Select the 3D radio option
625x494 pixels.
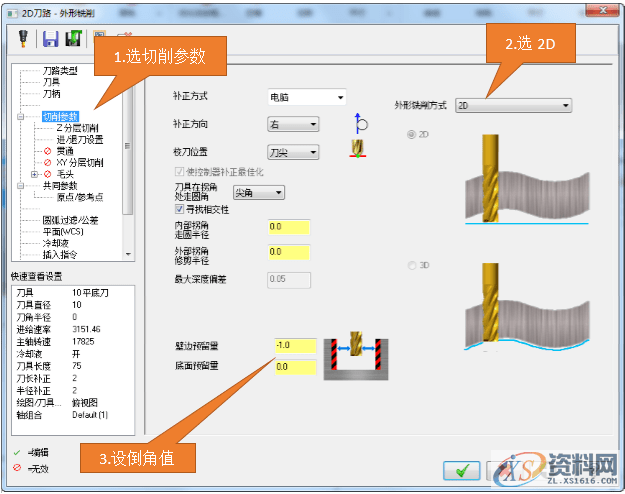(x=410, y=265)
